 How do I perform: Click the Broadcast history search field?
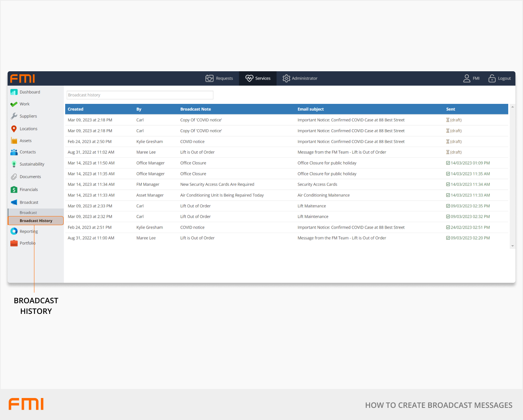pyautogui.click(x=140, y=95)
